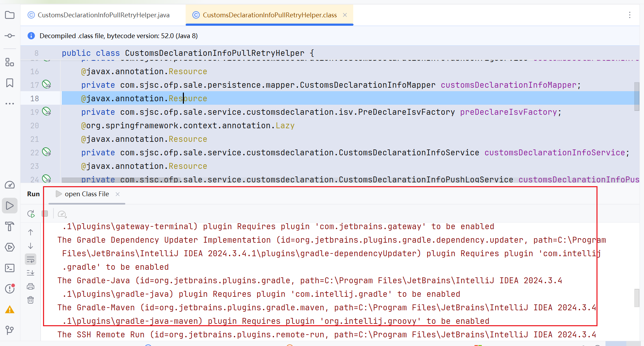Click the gateway-terminal console line
Viewport: 644px width, 346px height.
coord(278,226)
